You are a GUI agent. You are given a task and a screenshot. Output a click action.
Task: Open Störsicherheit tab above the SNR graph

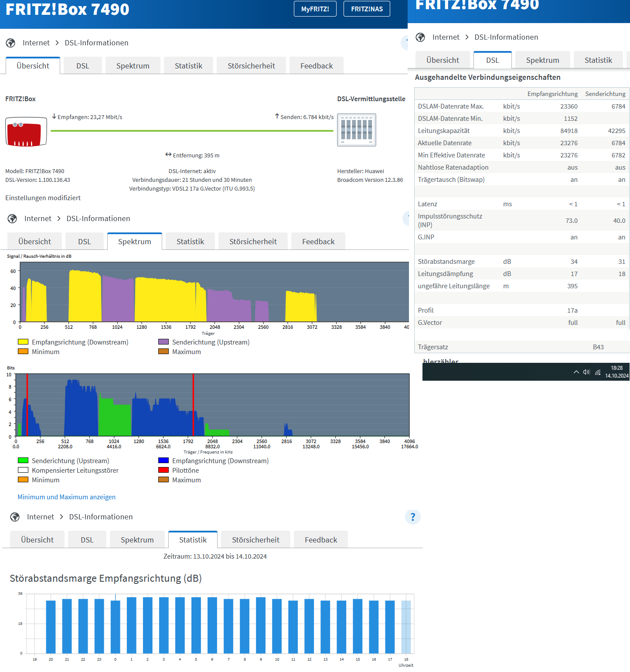tap(253, 241)
